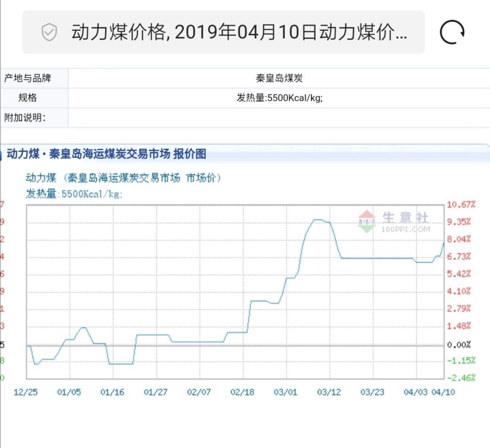Tap the 02/07 date label
The height and width of the screenshot is (448, 490).
point(199,392)
